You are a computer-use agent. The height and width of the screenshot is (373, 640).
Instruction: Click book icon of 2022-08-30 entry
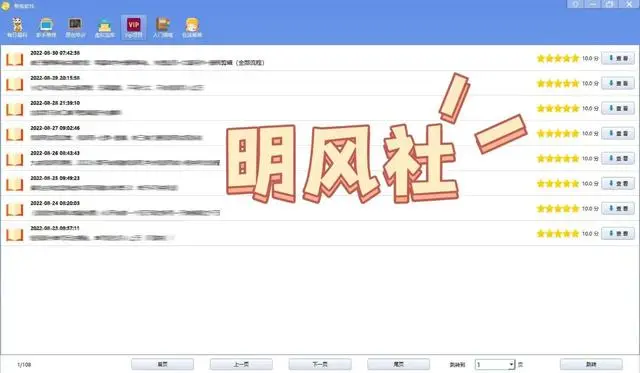tap(15, 59)
